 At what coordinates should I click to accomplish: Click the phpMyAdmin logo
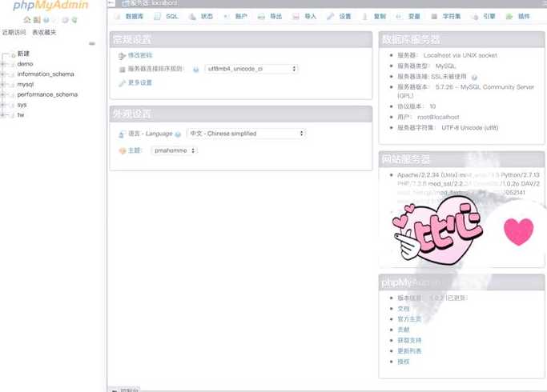(x=50, y=6)
